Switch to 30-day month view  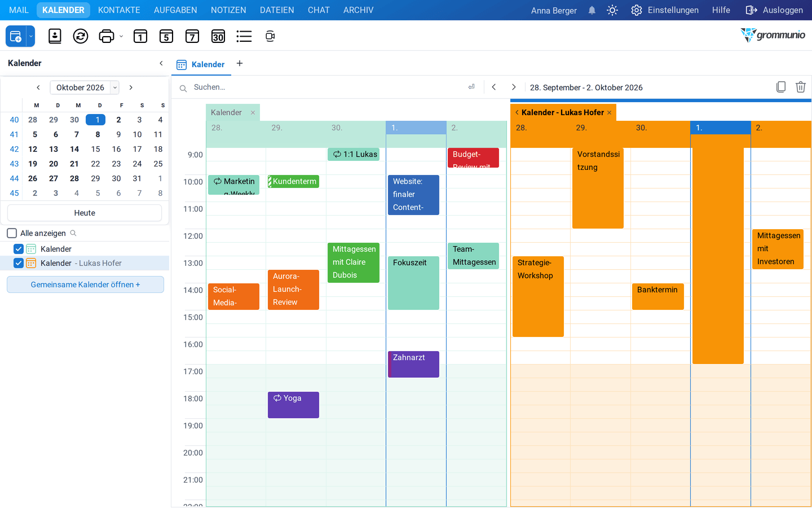(x=218, y=37)
